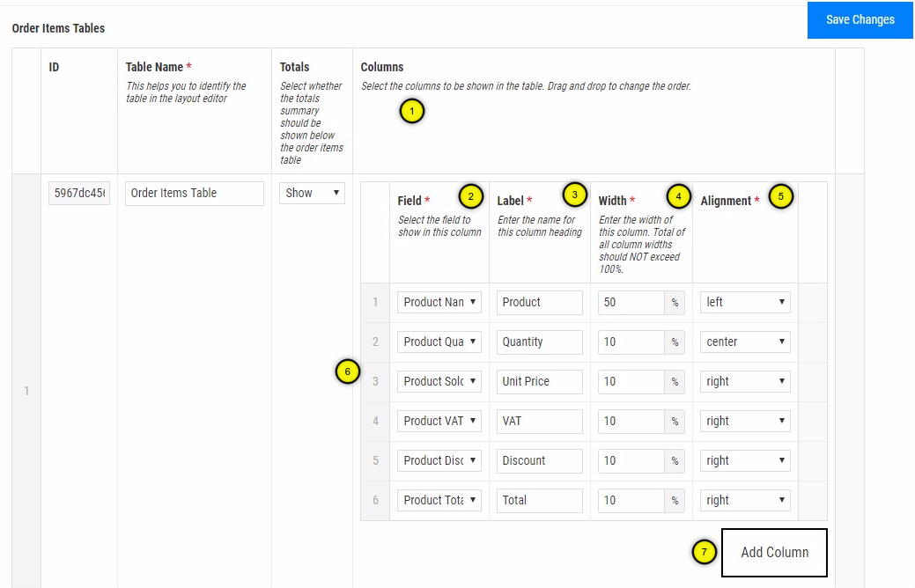
Task: Click the Save Changes button
Action: pyautogui.click(x=860, y=19)
